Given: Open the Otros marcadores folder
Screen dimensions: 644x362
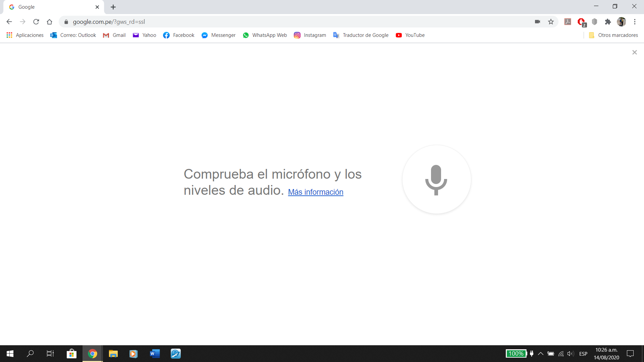Looking at the screenshot, I should [613, 35].
